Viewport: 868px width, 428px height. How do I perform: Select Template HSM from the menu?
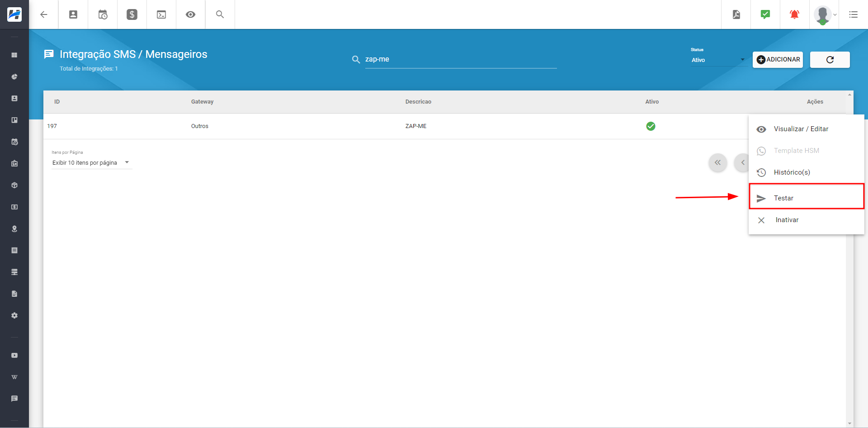(807, 151)
